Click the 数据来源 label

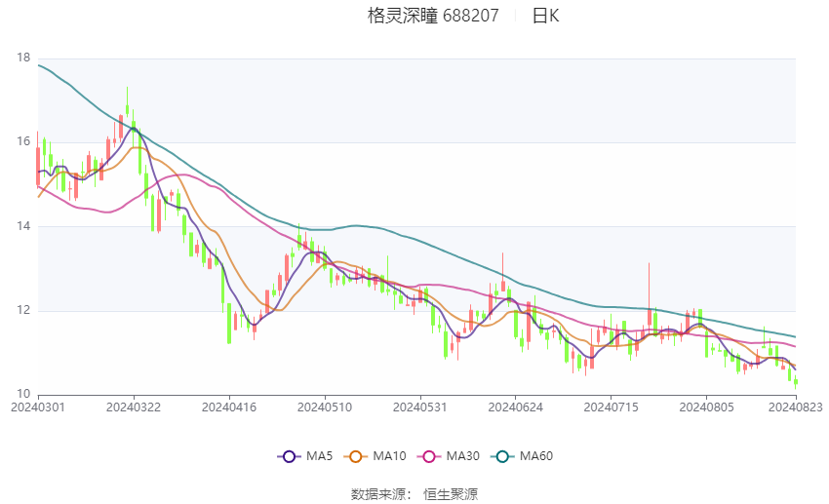pos(378,494)
